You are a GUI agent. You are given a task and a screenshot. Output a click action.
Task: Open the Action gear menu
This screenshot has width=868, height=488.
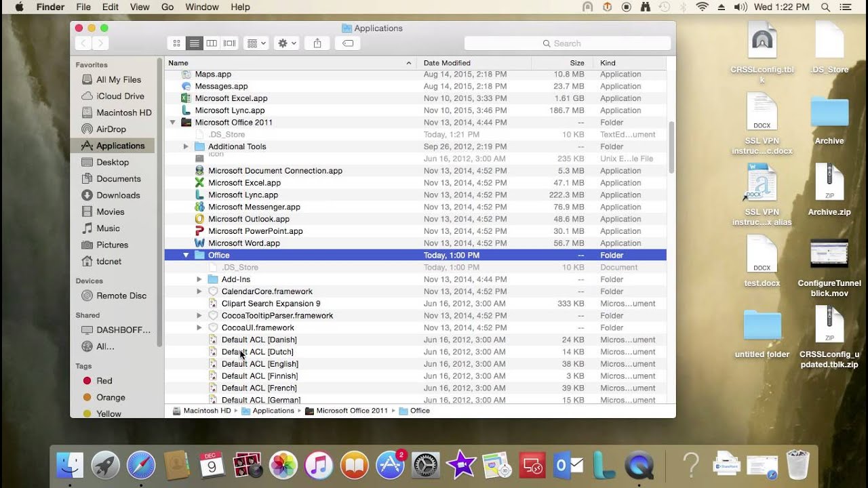(287, 43)
